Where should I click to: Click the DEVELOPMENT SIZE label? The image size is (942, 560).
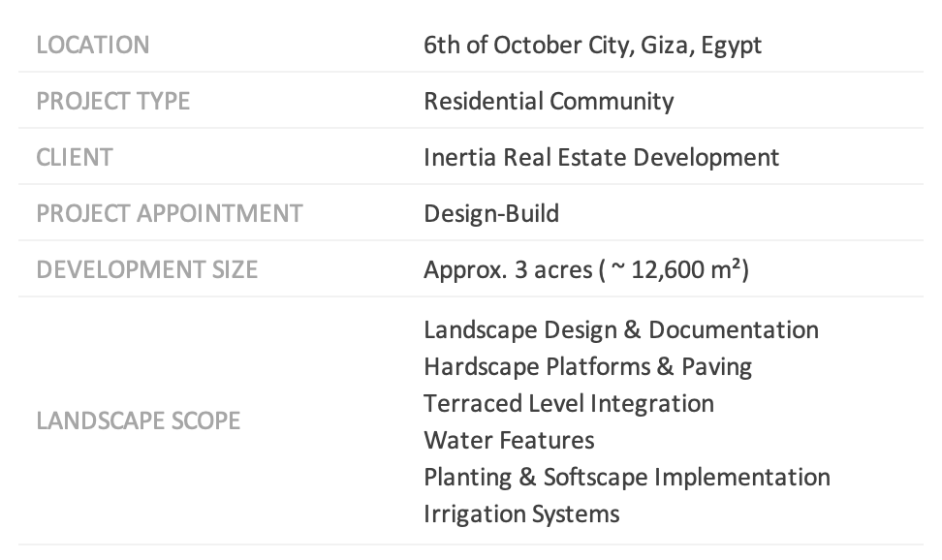click(x=147, y=269)
